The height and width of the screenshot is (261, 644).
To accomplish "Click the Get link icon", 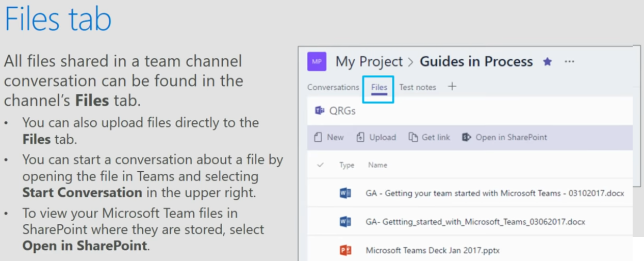I will (x=413, y=137).
